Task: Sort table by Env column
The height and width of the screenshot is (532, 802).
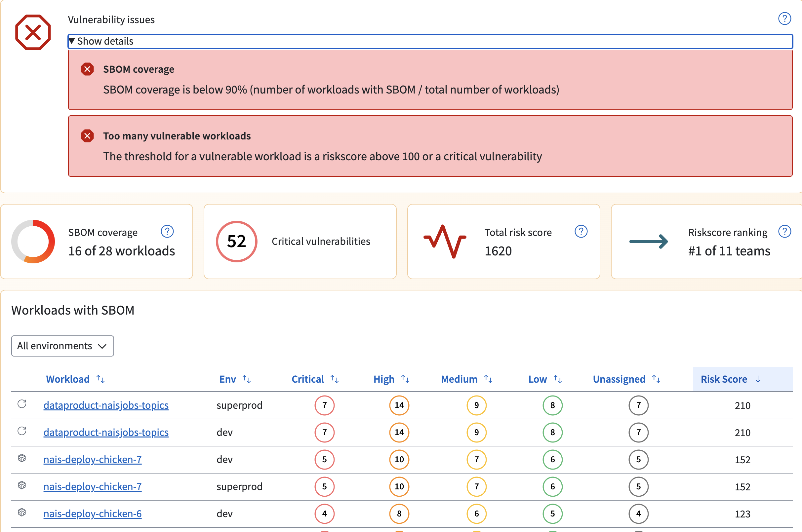Action: 235,379
